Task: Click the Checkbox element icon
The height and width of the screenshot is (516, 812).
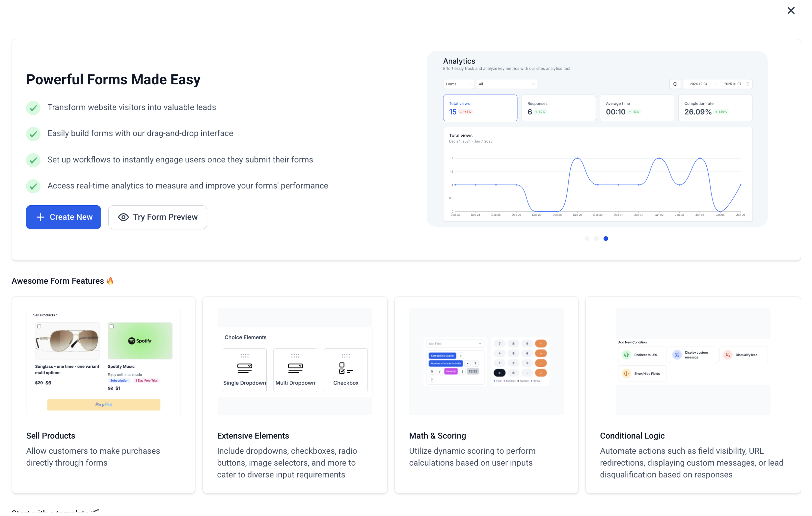Action: [x=346, y=368]
